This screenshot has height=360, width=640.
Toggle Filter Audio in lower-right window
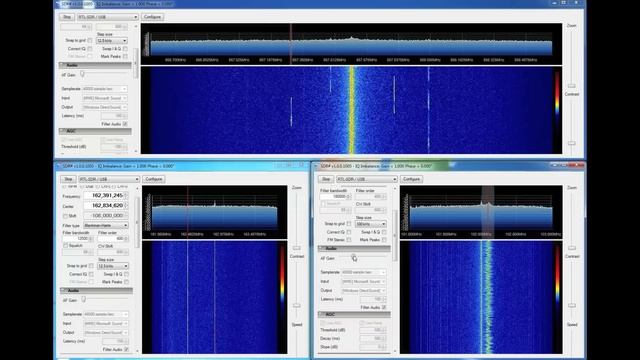384,307
